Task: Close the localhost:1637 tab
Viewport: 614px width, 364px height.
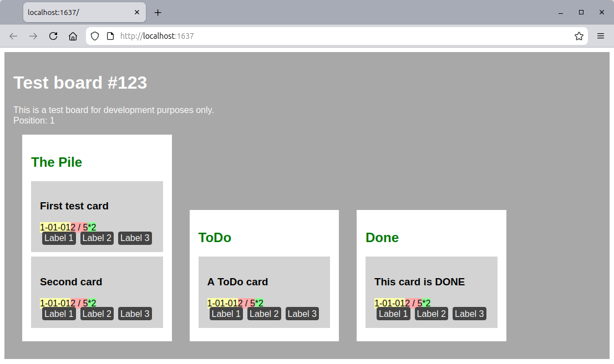Action: [137, 12]
